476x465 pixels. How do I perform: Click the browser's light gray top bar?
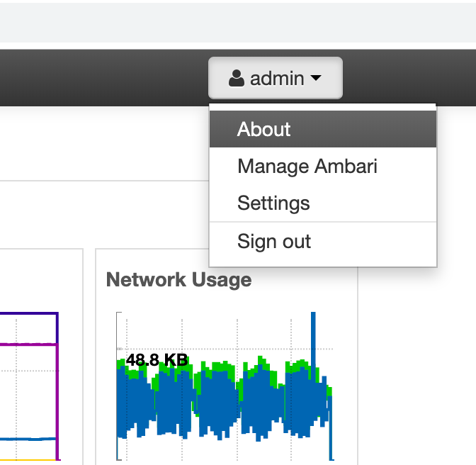(x=212, y=21)
